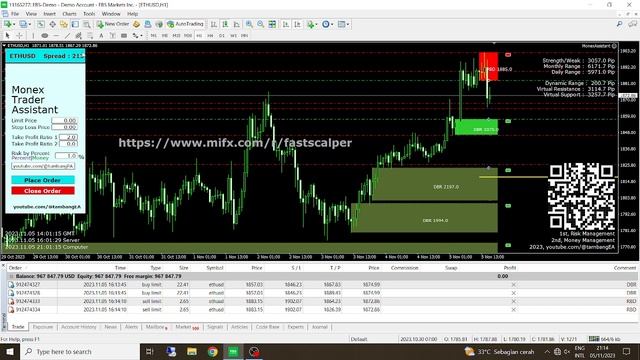Screen dimensions: 640x360
Task: Switch timeframe to W1
Action: pos(233,36)
